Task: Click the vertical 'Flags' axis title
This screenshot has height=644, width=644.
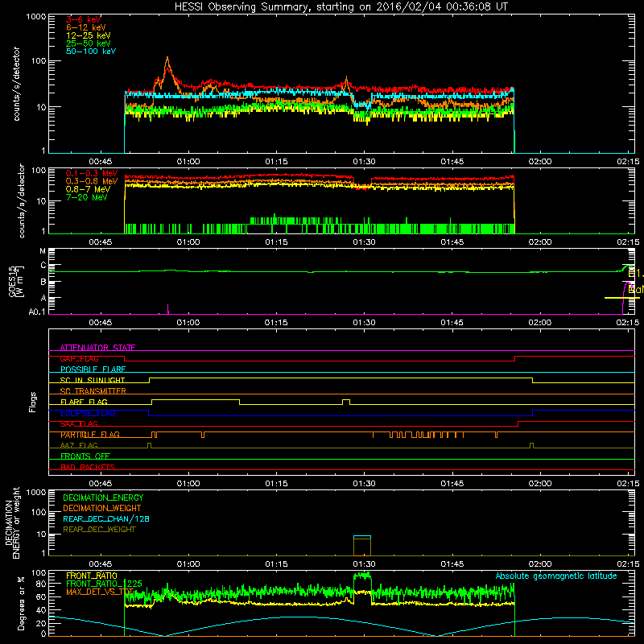Action: tap(33, 402)
